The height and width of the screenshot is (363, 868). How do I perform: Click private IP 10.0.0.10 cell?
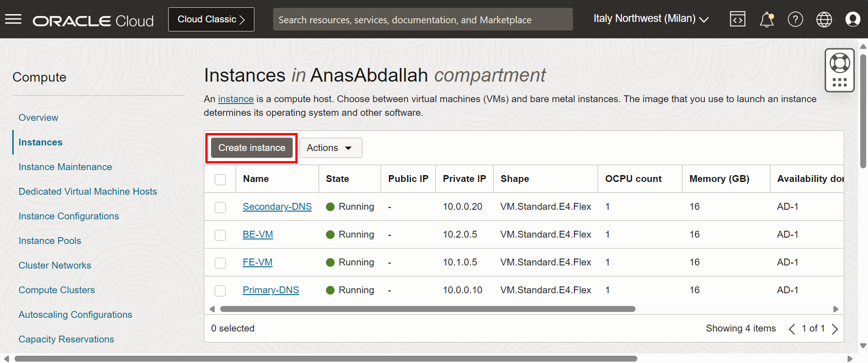tap(462, 290)
